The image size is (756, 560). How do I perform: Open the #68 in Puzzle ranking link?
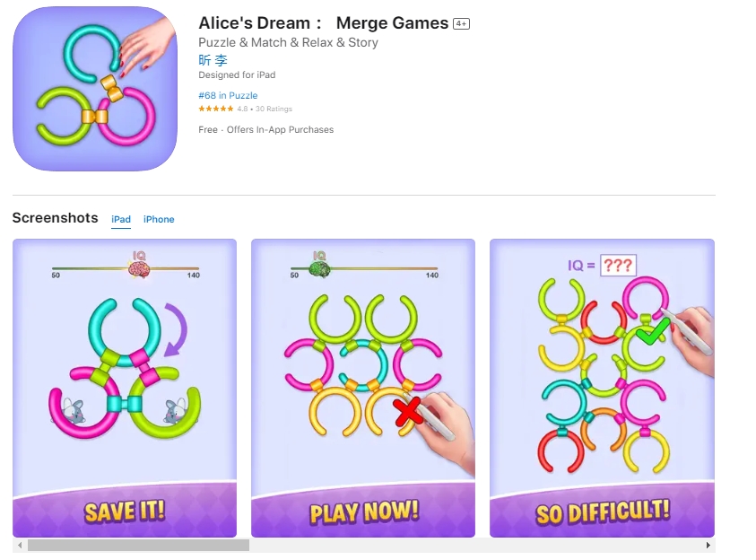pyautogui.click(x=228, y=95)
